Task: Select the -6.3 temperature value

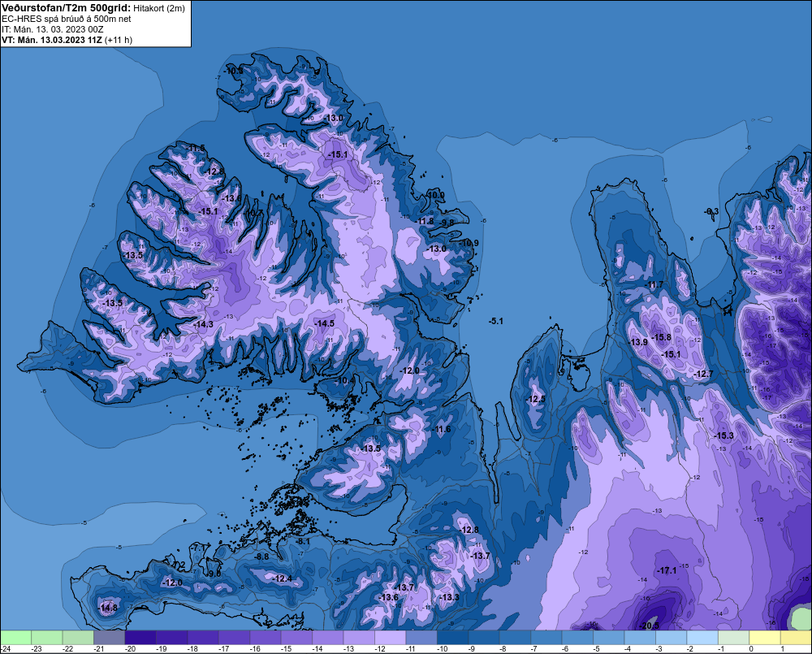Action: point(712,211)
